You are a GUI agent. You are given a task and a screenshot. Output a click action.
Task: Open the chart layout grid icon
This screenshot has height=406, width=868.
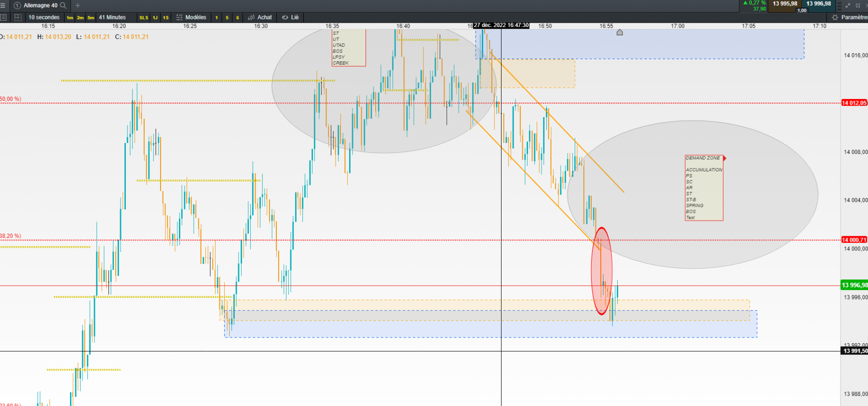tap(18, 17)
